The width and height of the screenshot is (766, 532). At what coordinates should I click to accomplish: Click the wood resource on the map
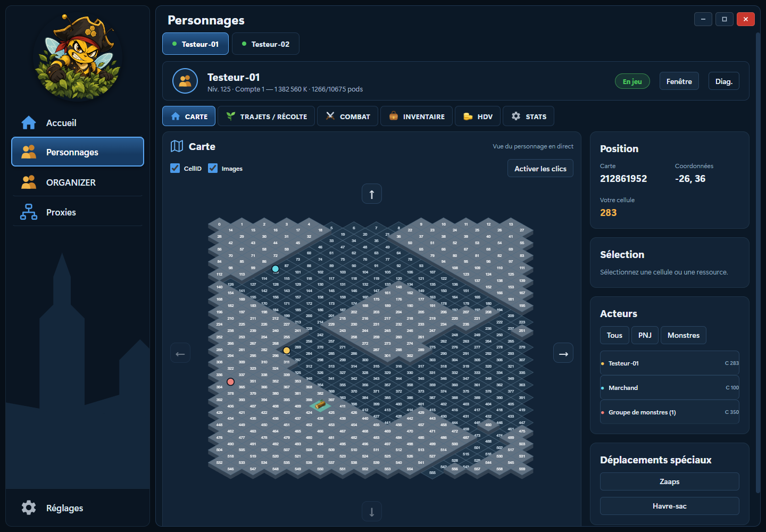(x=320, y=405)
